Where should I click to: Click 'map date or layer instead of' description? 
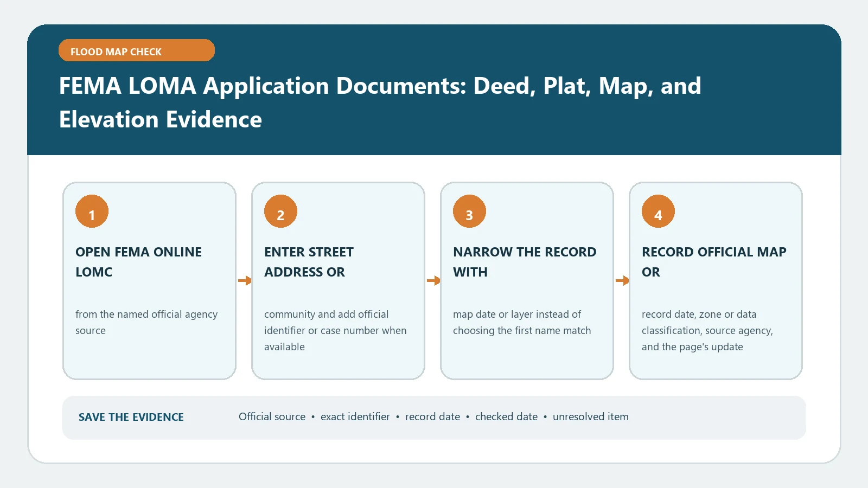[x=522, y=322]
